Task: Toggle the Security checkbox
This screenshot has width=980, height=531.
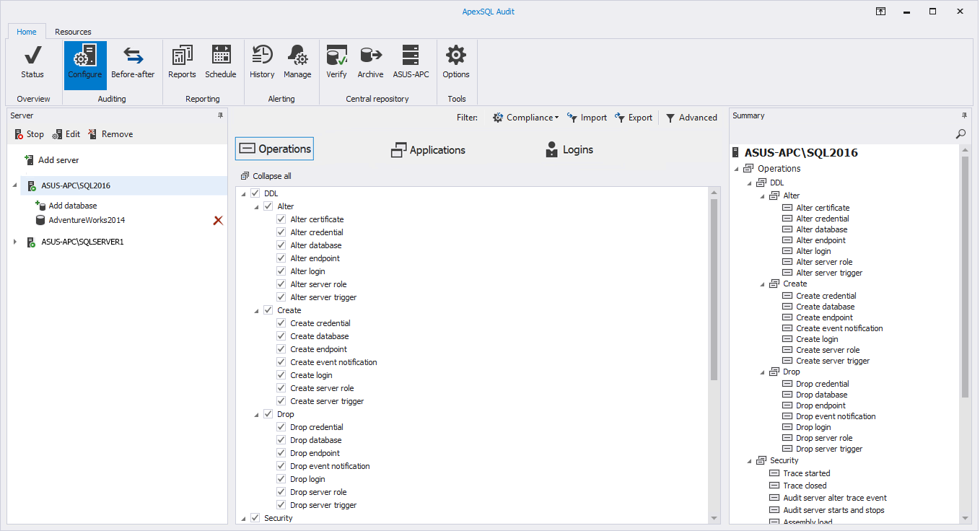Action: (255, 518)
